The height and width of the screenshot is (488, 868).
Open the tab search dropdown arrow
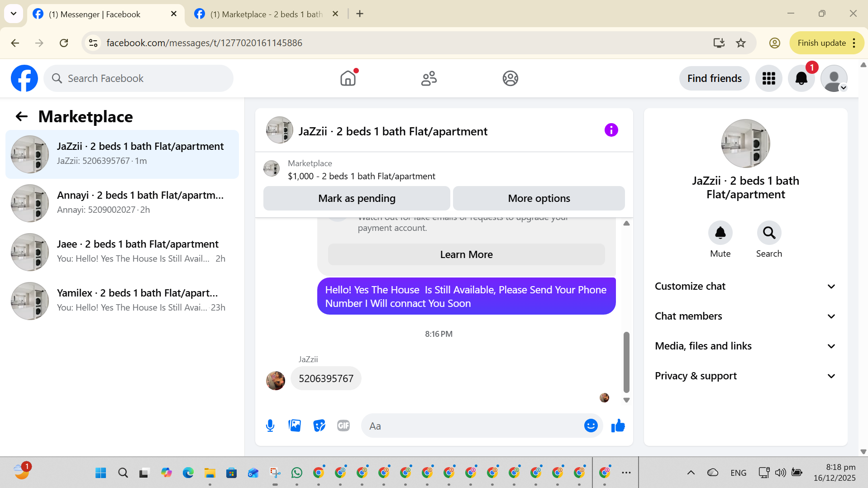14,14
